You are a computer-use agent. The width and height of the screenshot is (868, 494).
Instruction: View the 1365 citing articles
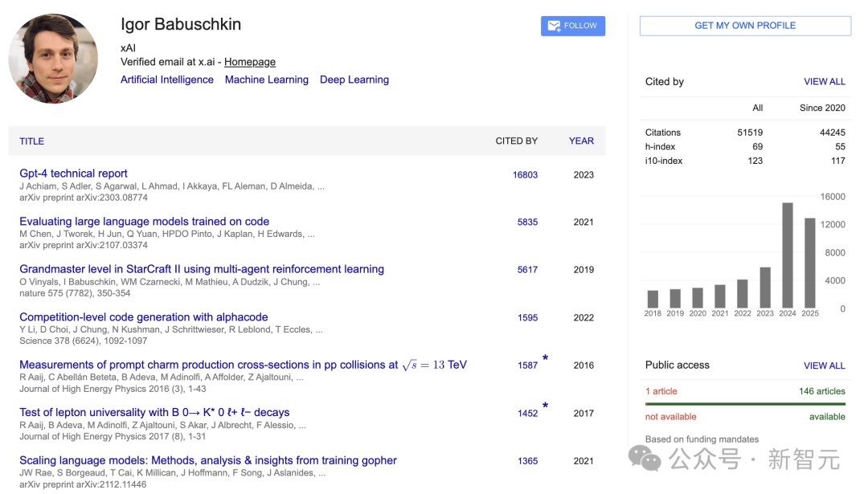527,461
